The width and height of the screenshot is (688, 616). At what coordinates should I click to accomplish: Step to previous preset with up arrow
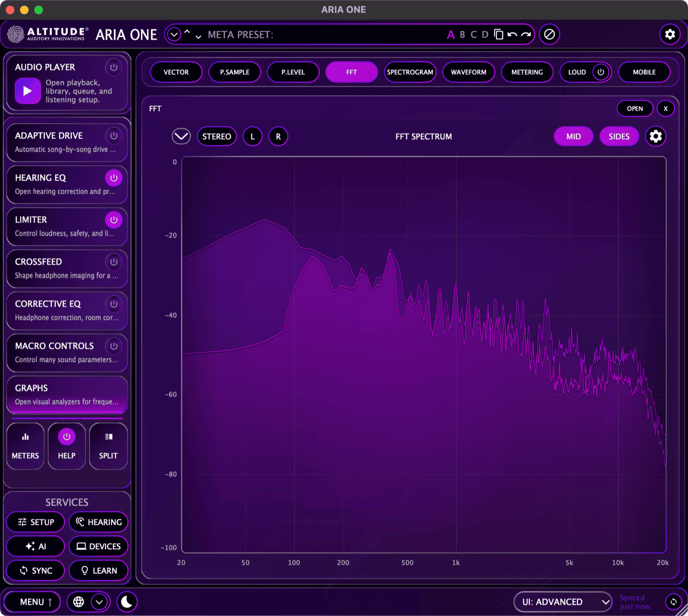(187, 32)
